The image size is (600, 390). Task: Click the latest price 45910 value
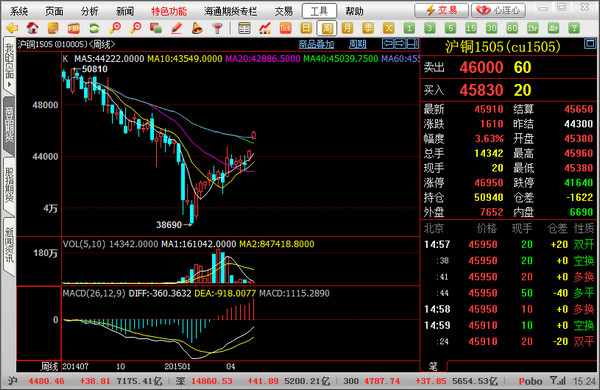pyautogui.click(x=489, y=109)
